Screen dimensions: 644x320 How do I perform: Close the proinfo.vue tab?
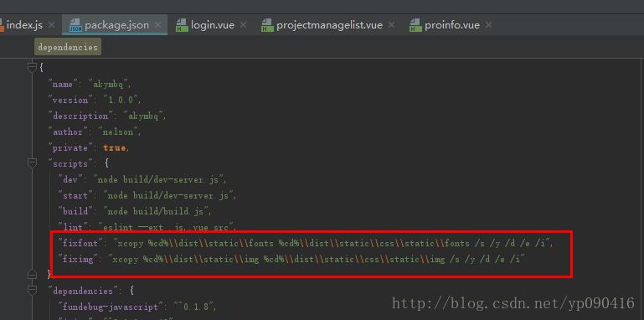pyautogui.click(x=488, y=25)
